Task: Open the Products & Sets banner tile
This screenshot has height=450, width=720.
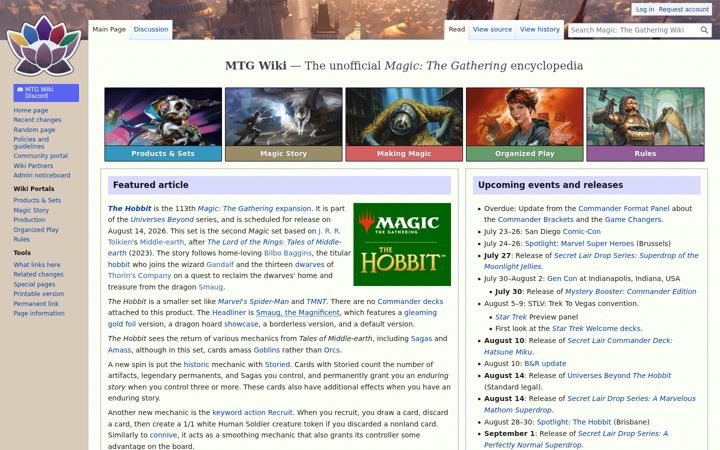Action: (x=163, y=124)
